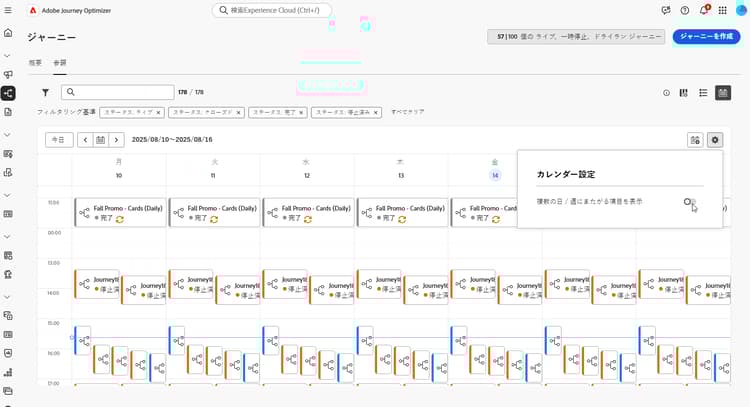Remove the ステータス: ライブ filter chip
Viewport: 750px width, 407px height.
158,112
